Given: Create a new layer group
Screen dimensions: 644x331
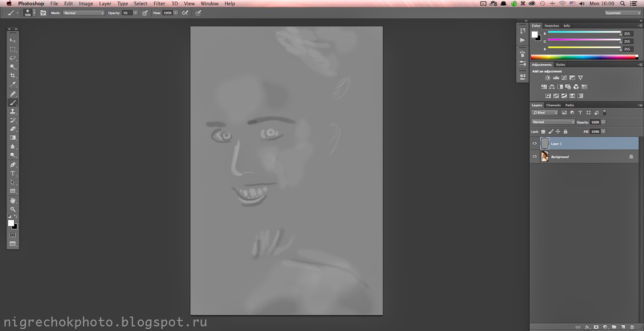Looking at the screenshot, I should click(x=614, y=327).
